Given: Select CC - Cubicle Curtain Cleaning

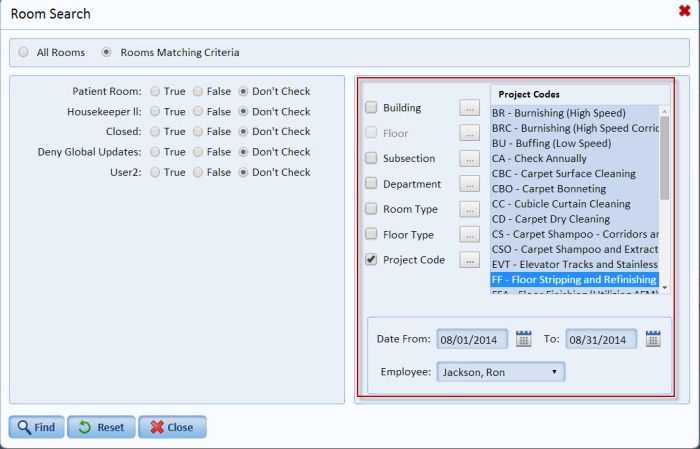Looking at the screenshot, I should point(575,204).
